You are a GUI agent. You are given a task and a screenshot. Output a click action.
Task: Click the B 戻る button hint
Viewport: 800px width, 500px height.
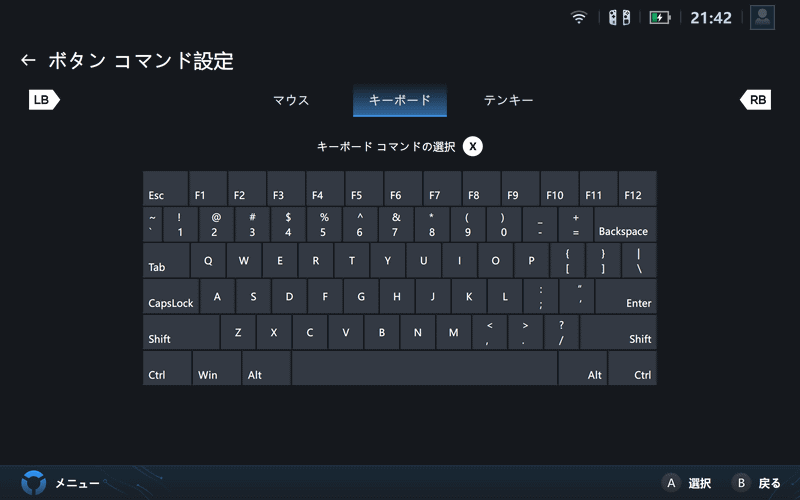[x=756, y=483]
